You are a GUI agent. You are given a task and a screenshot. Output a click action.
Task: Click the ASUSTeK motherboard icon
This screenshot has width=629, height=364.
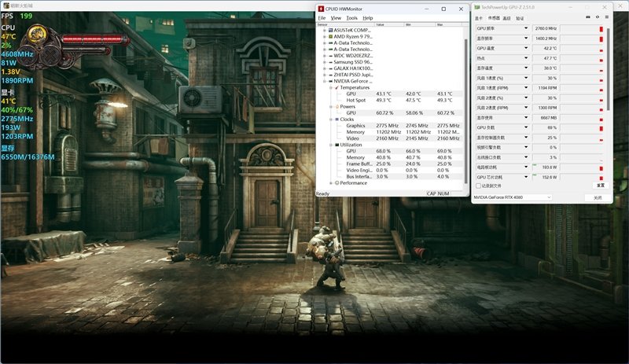(x=328, y=30)
